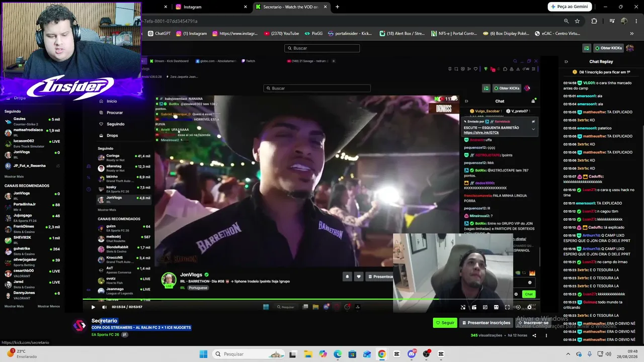Screen dimensions: 644x362
Task: Open the weather widget showing 23°C
Action: tap(22, 354)
